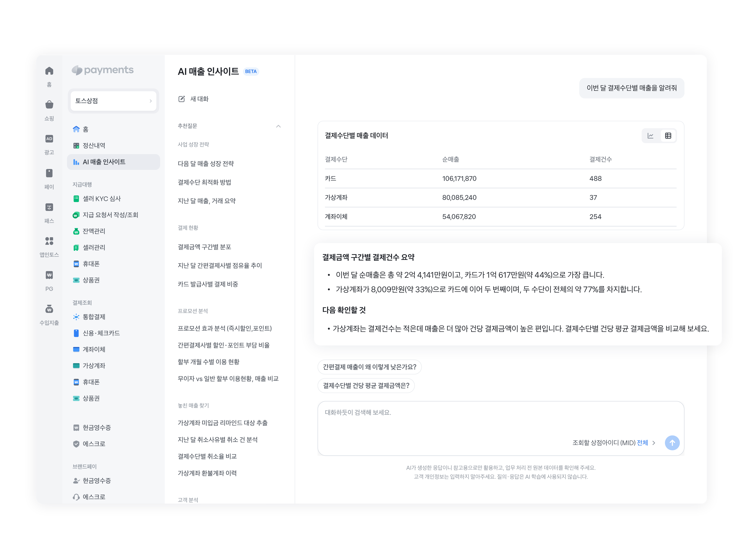Screen dimensions: 756x558
Task: Select 결제수단 최적화 방법 question
Action: click(x=204, y=182)
